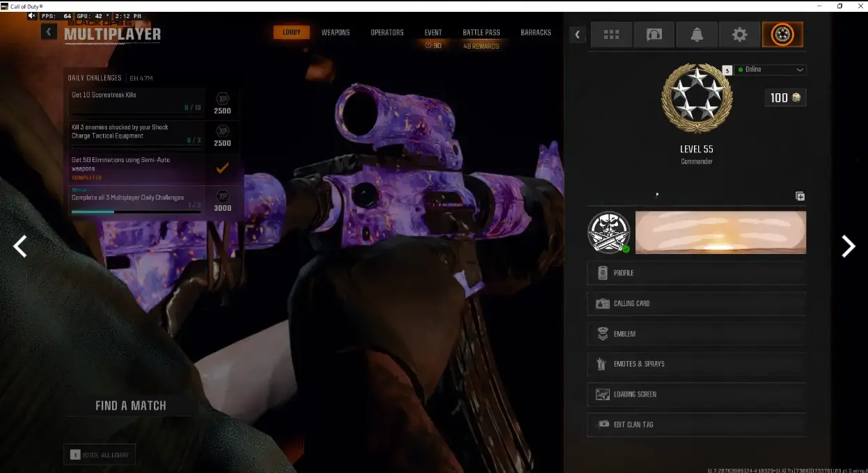Open the grid menu icon
Screen dimensions: 868x473
611,35
